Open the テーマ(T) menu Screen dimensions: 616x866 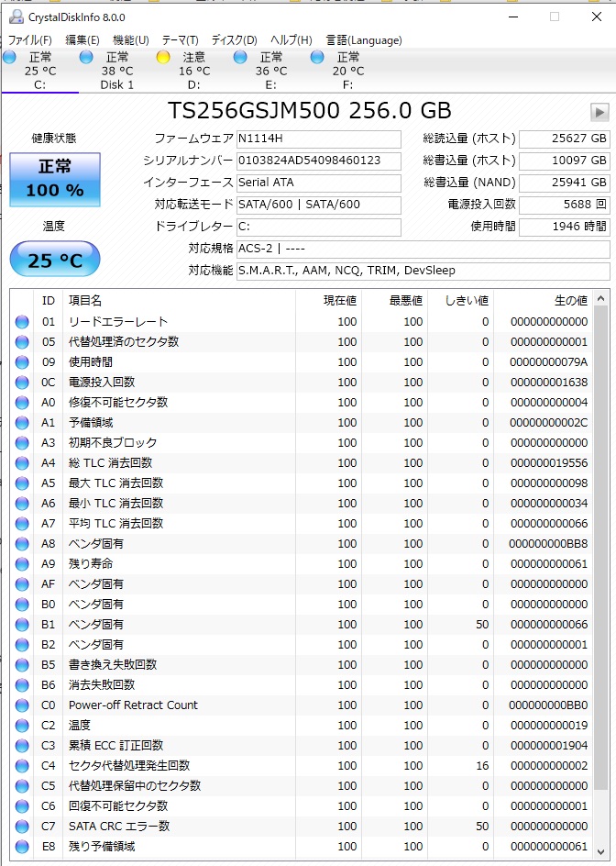180,40
